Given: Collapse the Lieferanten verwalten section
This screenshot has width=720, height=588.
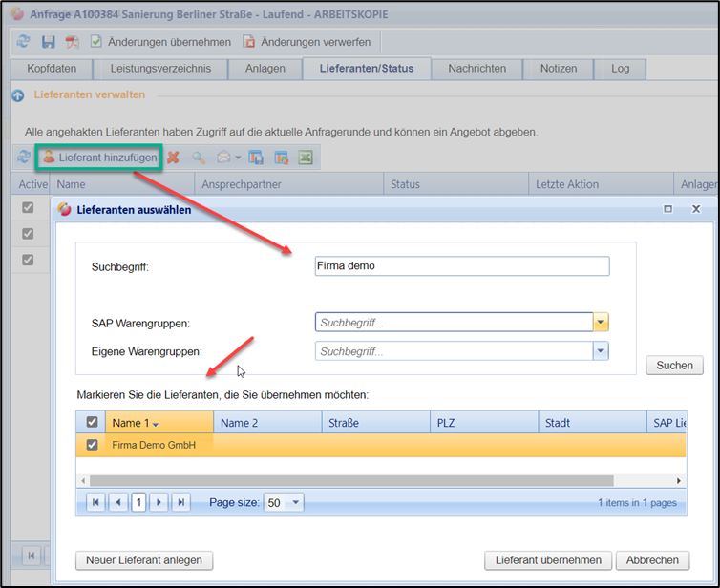Looking at the screenshot, I should click(x=18, y=95).
